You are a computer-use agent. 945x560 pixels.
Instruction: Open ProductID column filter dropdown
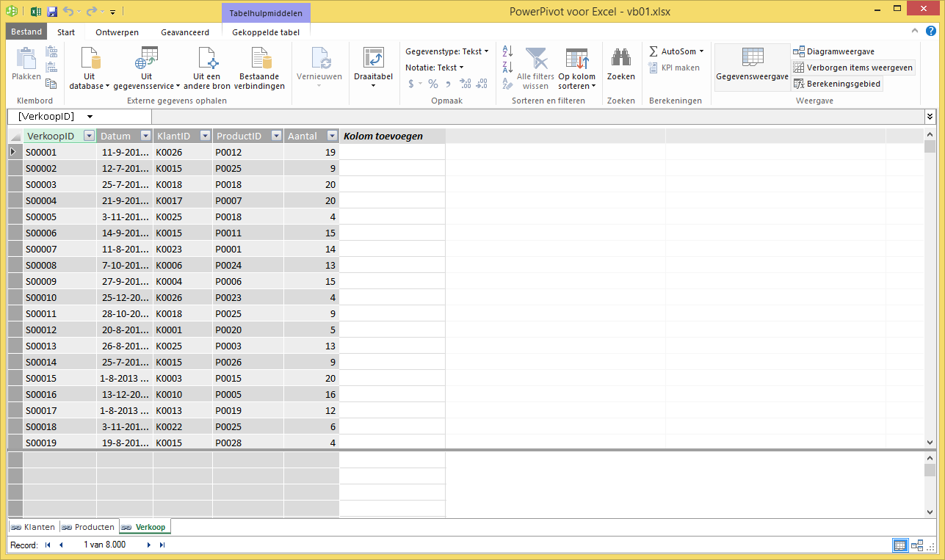pyautogui.click(x=276, y=136)
